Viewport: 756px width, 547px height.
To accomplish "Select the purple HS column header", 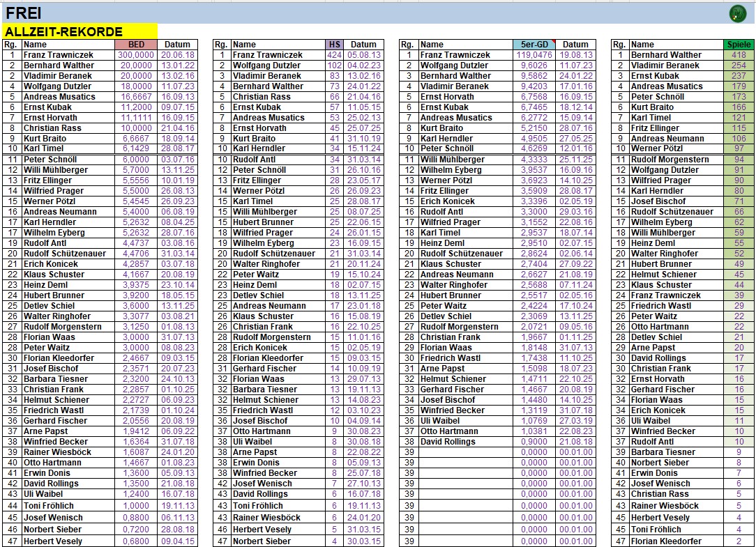I will tap(334, 45).
